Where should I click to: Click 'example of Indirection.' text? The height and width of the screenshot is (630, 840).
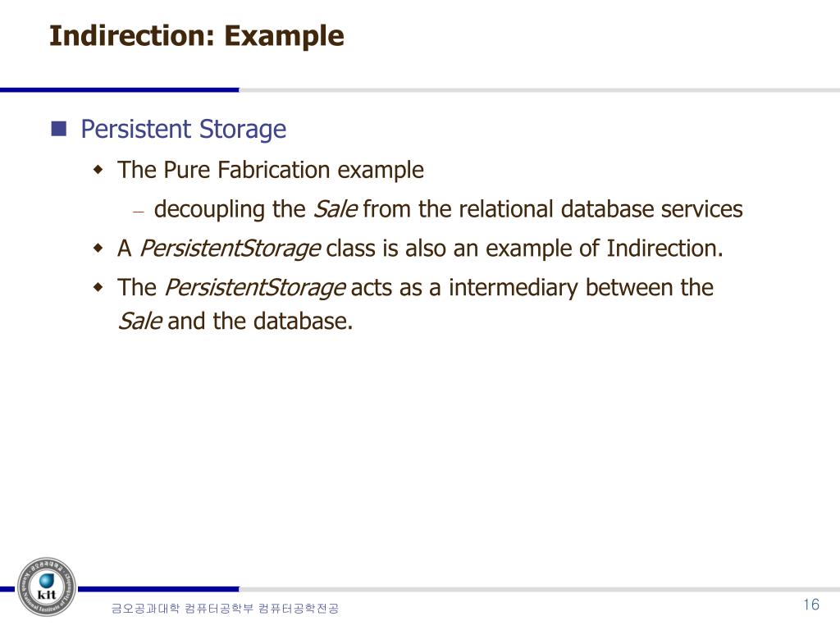coord(605,249)
